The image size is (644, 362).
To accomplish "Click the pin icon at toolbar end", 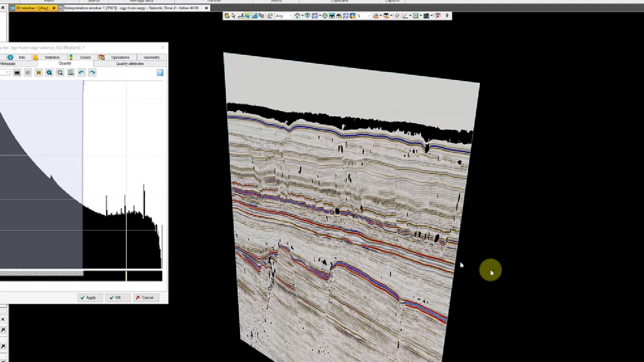I will point(447,16).
